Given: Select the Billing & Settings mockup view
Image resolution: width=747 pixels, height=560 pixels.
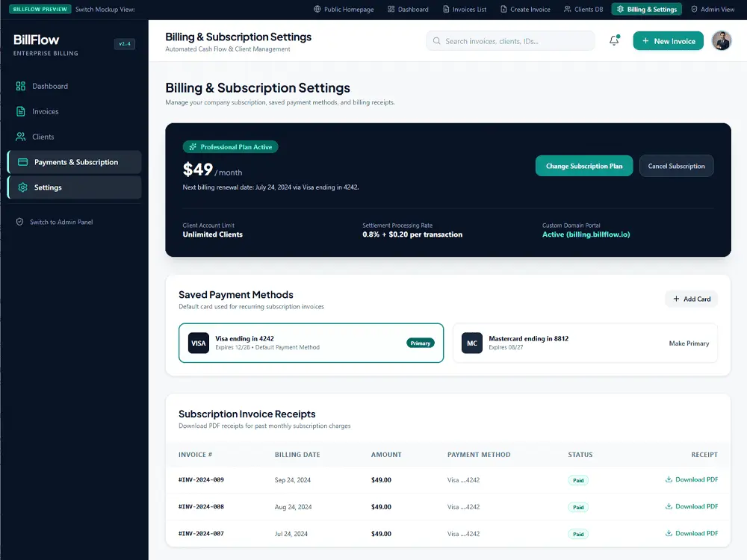Looking at the screenshot, I should click(x=646, y=9).
